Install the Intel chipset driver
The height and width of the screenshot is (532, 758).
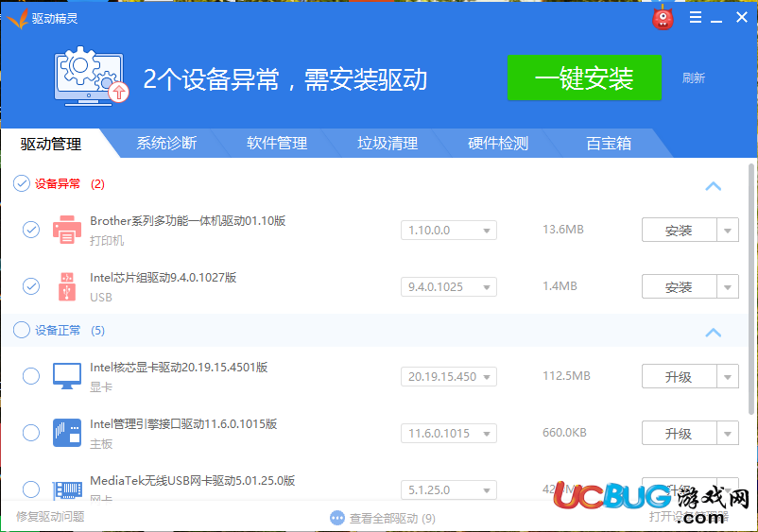(679, 287)
